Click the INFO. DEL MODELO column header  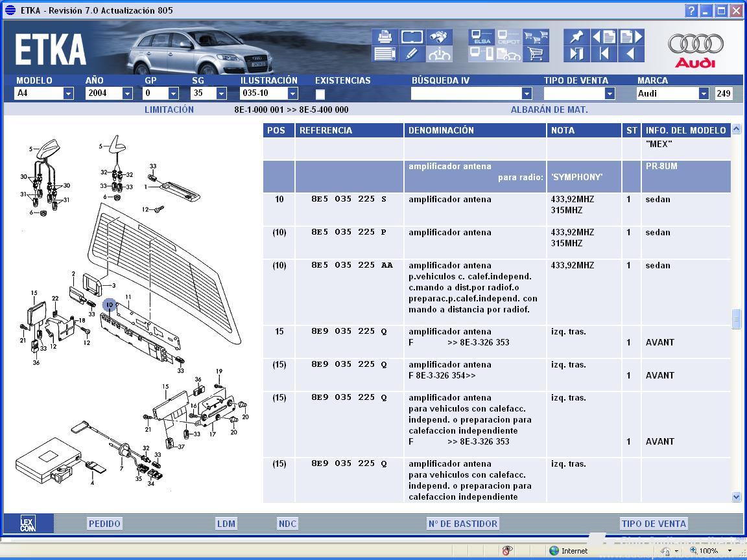point(686,130)
